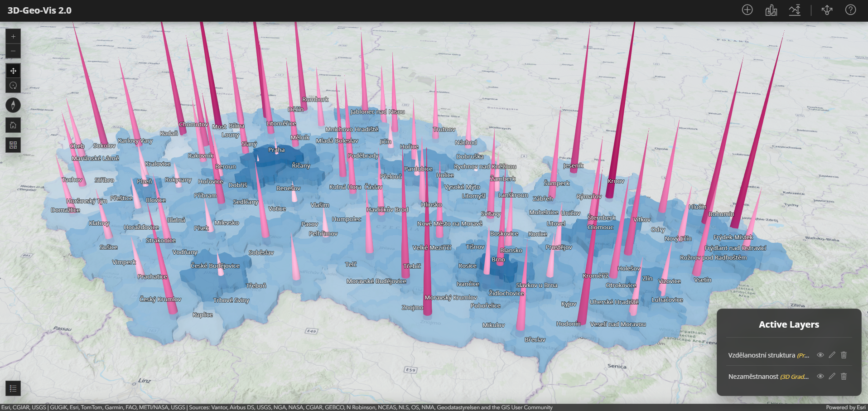Edit the Nezaměstnanost layer

832,376
